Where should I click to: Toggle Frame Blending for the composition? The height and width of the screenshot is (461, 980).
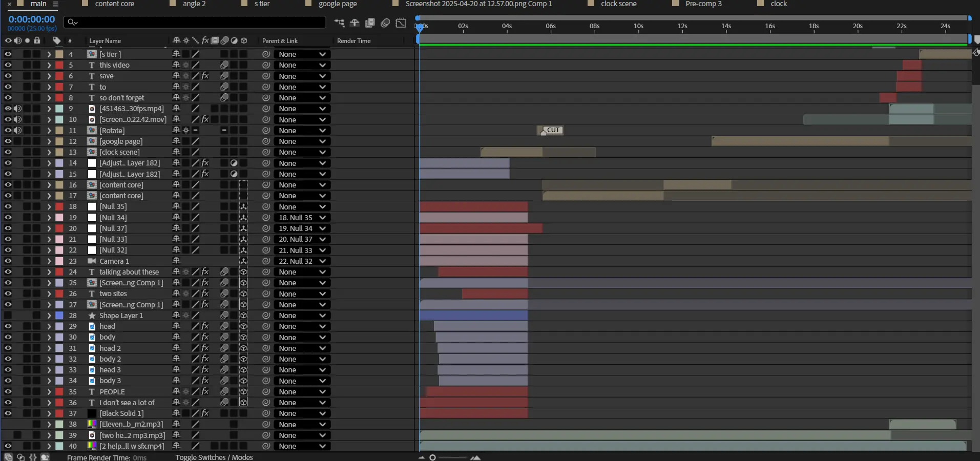[370, 23]
